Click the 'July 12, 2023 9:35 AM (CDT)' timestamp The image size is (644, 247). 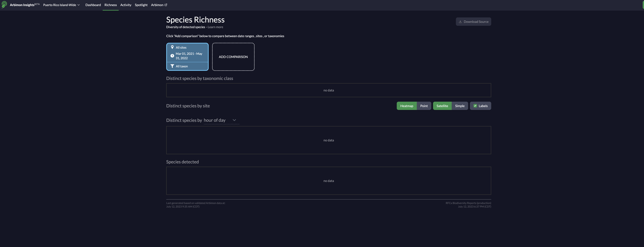pos(183,207)
